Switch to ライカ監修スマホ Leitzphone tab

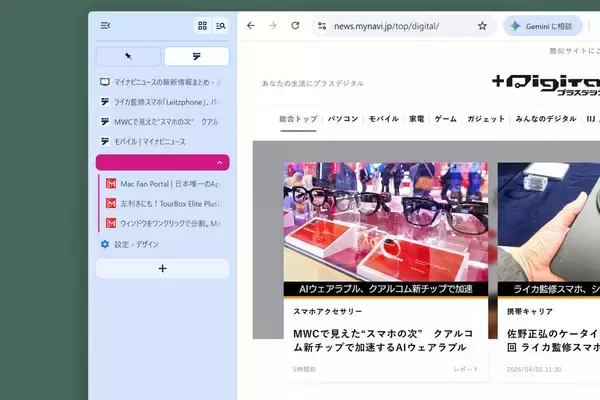point(162,102)
